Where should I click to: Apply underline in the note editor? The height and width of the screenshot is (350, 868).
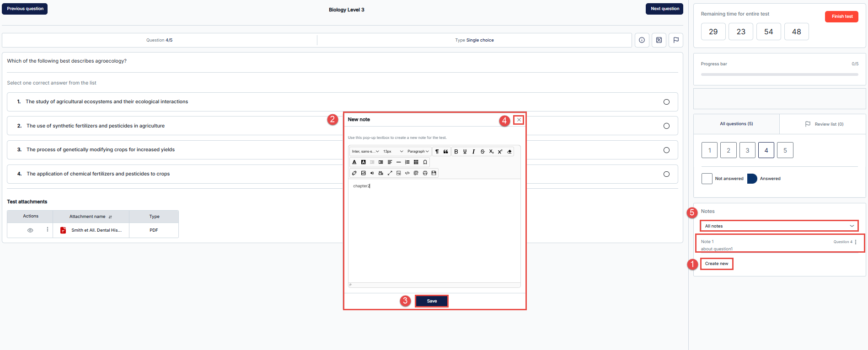point(465,151)
